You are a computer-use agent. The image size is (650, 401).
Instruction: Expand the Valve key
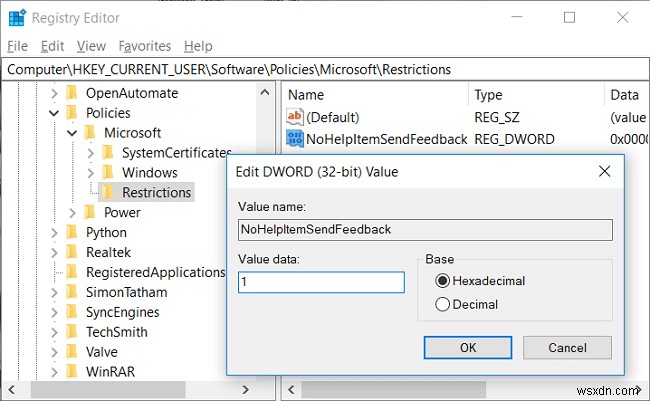54,352
